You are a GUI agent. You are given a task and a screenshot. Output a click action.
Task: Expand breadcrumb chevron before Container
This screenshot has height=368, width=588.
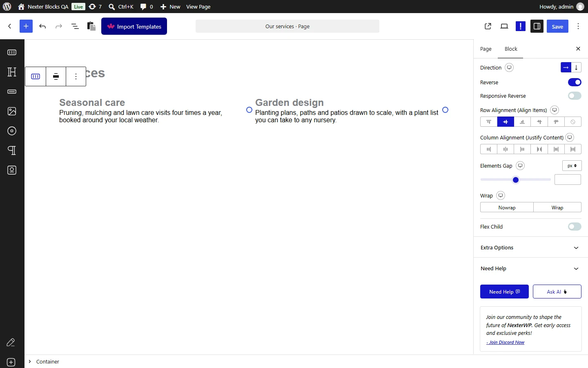coord(30,361)
